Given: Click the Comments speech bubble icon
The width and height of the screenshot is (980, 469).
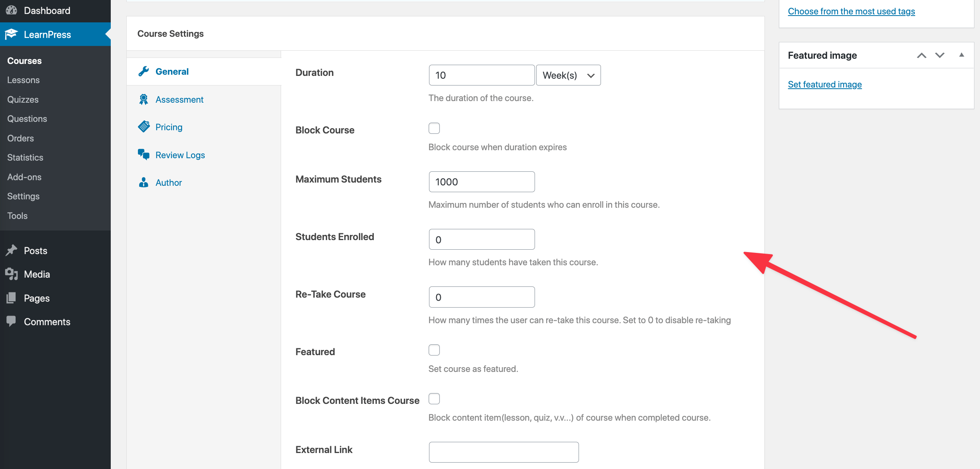Looking at the screenshot, I should 12,321.
